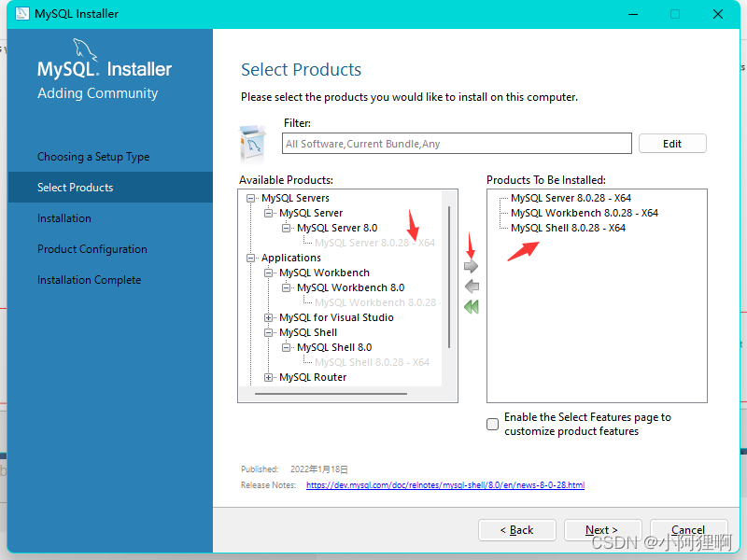The width and height of the screenshot is (747, 560).
Task: Click the Next button
Action: (x=602, y=530)
